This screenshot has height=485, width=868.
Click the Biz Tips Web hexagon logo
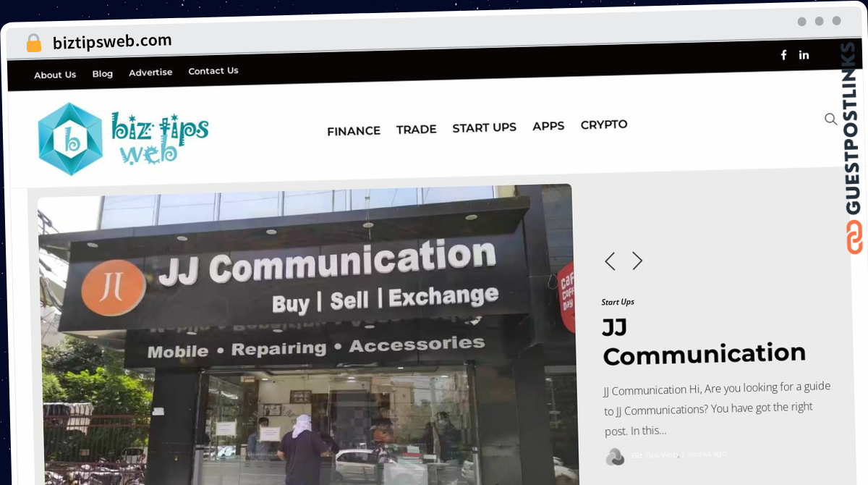click(x=70, y=139)
